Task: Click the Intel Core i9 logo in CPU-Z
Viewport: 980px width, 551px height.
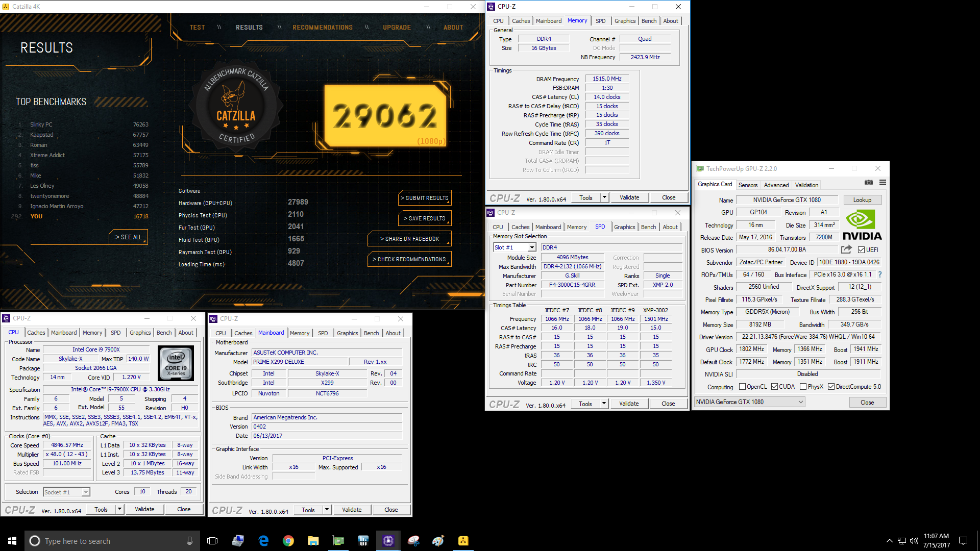Action: [x=176, y=363]
